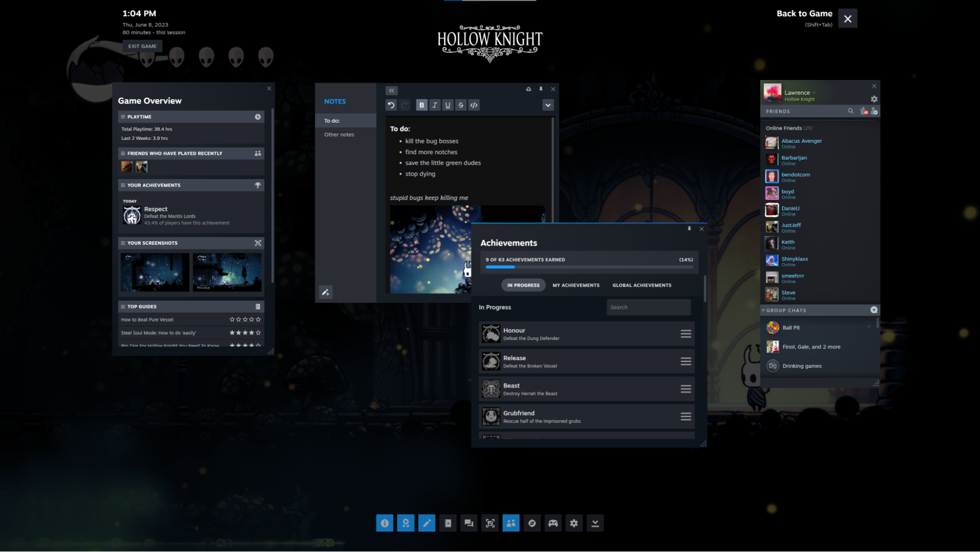This screenshot has height=552, width=980.
Task: Expand the Honour achievement details
Action: pyautogui.click(x=685, y=334)
